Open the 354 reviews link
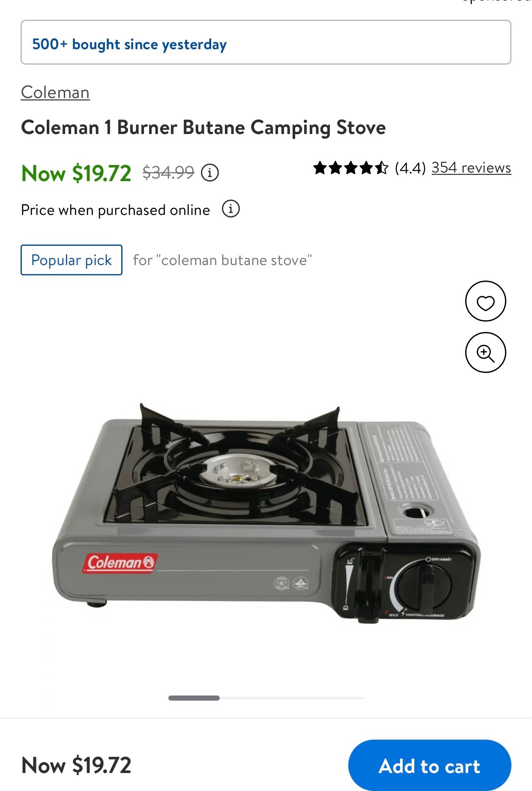Viewport: 532px width, 791px height. [471, 167]
